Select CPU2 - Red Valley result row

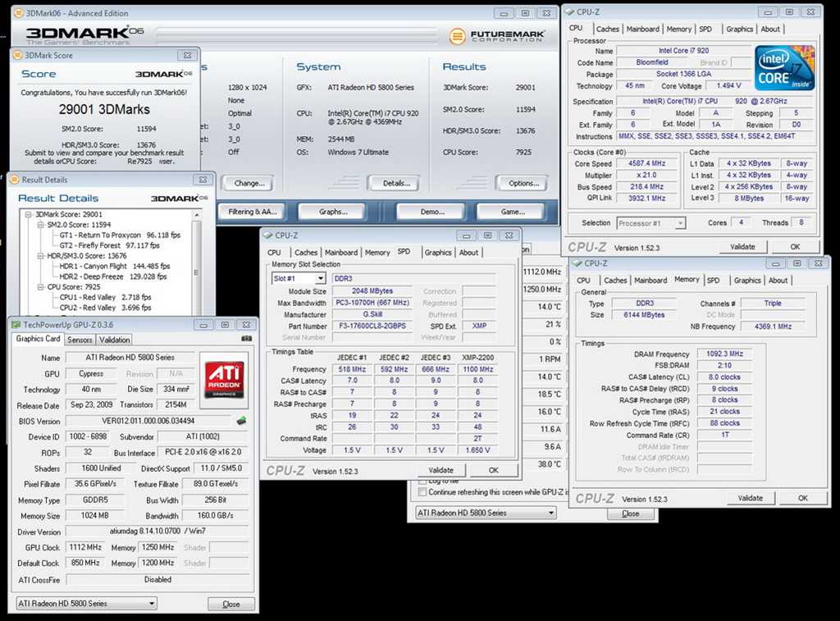click(105, 308)
